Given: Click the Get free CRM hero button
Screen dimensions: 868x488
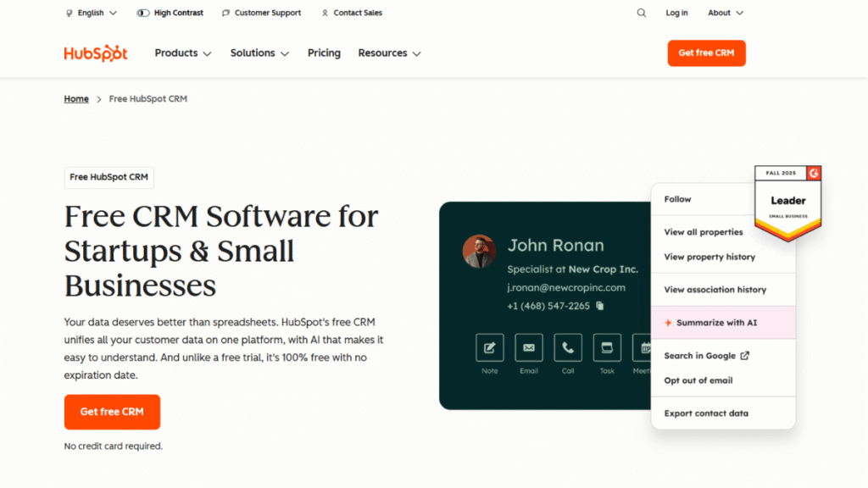Looking at the screenshot, I should click(x=112, y=412).
